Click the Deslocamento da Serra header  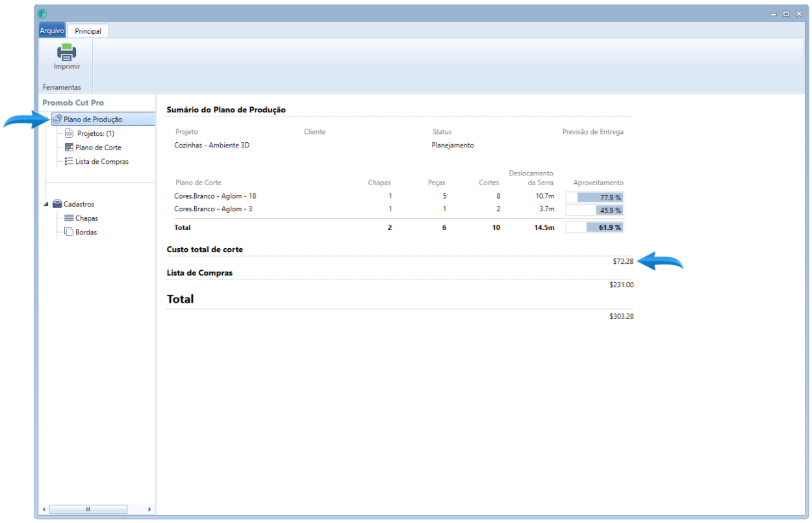point(531,178)
